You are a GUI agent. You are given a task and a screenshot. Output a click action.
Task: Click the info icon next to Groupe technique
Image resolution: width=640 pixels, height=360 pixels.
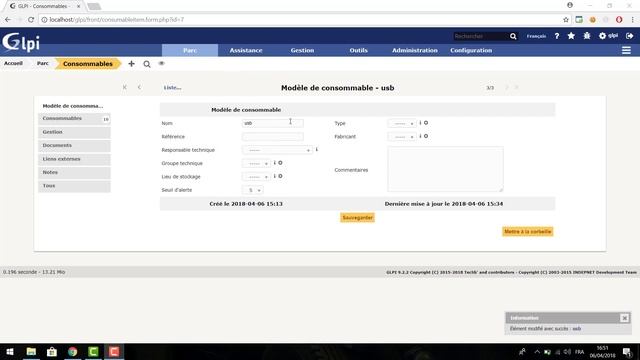pyautogui.click(x=275, y=163)
